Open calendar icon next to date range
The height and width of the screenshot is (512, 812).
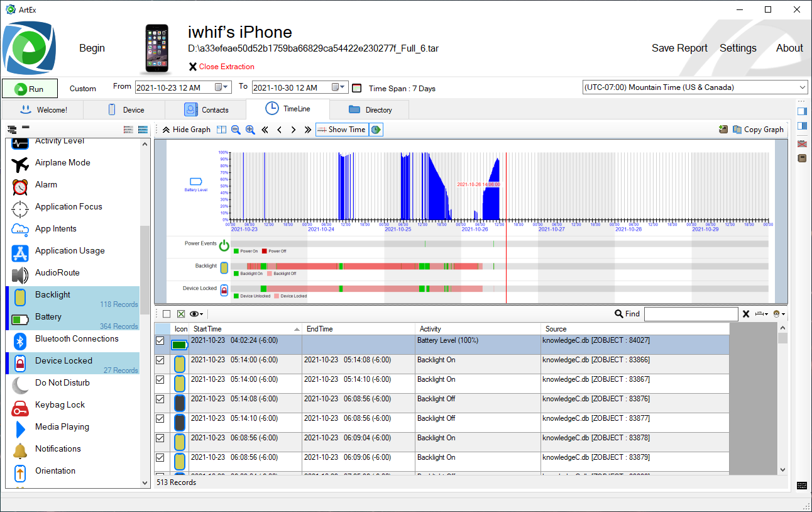point(357,88)
